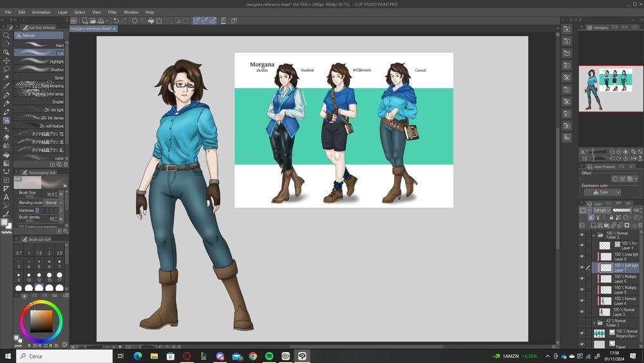The image size is (644, 363).
Task: Expand the collapsed Folder 1 layer group
Action: click(594, 322)
